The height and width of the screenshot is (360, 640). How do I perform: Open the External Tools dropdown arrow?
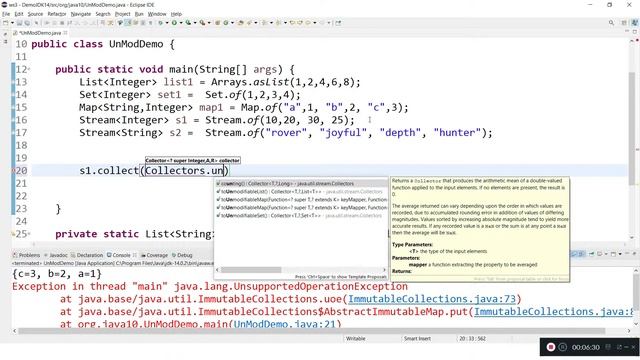209,23
